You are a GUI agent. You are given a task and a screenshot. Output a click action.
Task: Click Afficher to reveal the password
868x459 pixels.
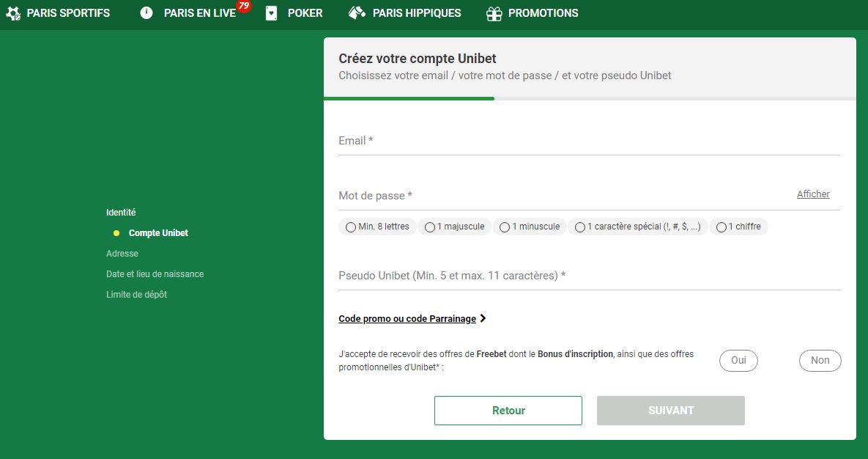[813, 194]
